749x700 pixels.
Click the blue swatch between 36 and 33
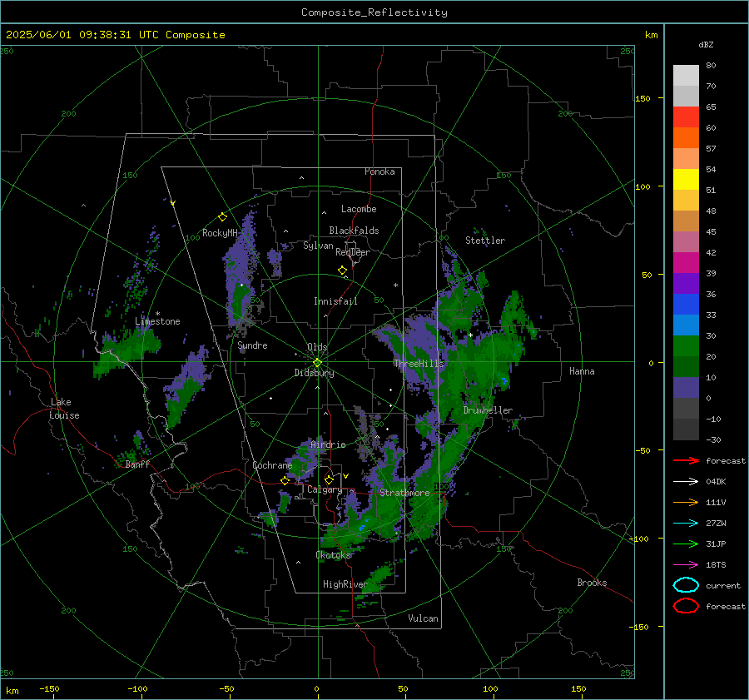point(686,304)
